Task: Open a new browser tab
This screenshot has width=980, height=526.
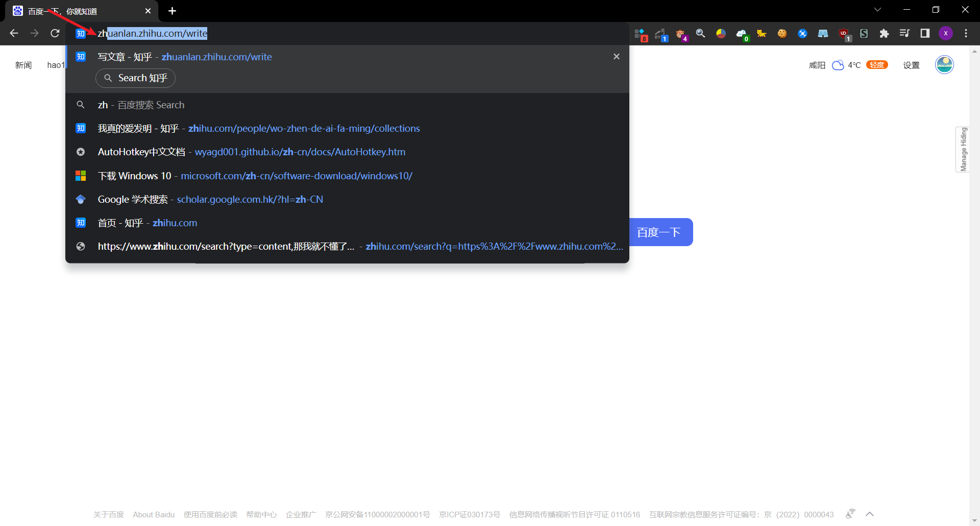Action: [173, 11]
